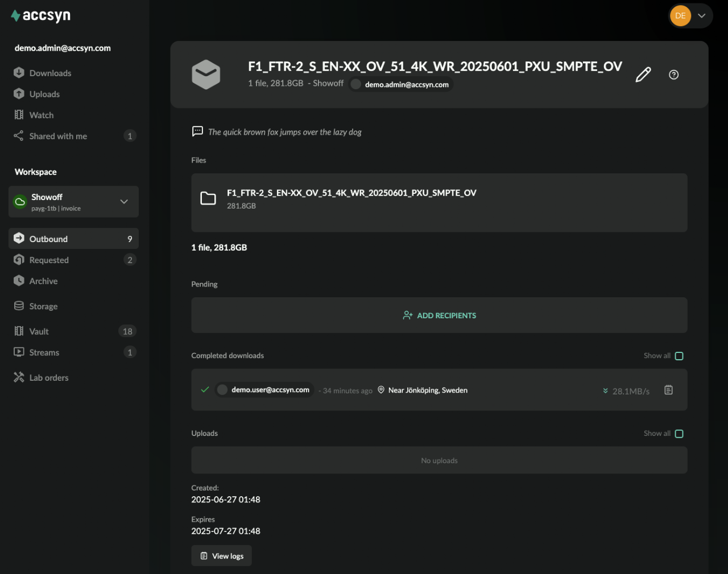Screen dimensions: 728x574
Task: Click the share icon beside Shared with me
Action: pos(19,136)
